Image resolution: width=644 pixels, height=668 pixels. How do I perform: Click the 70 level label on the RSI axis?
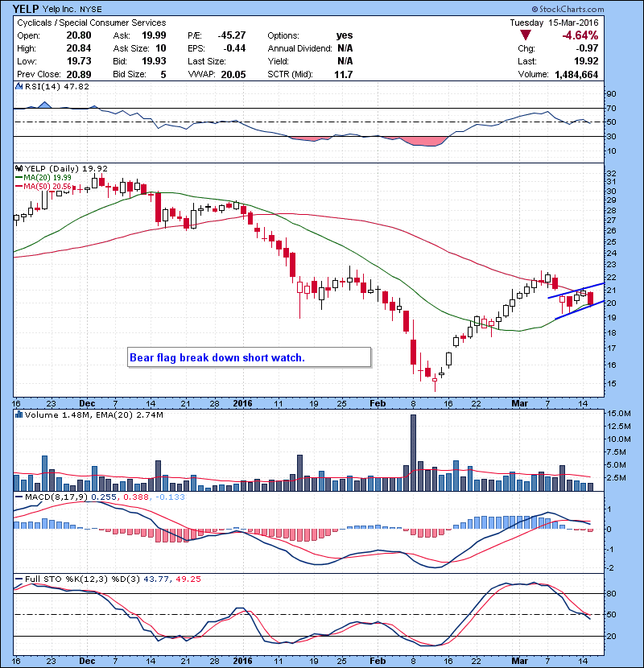tap(611, 108)
